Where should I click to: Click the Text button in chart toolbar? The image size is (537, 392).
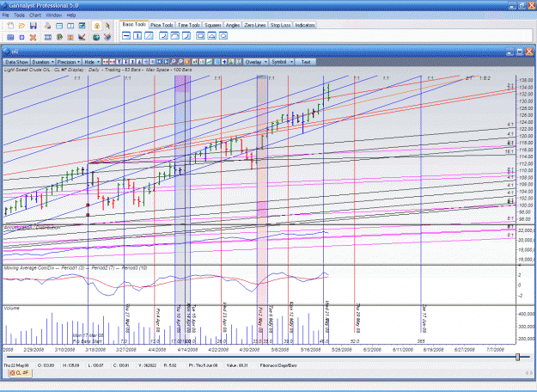(306, 62)
